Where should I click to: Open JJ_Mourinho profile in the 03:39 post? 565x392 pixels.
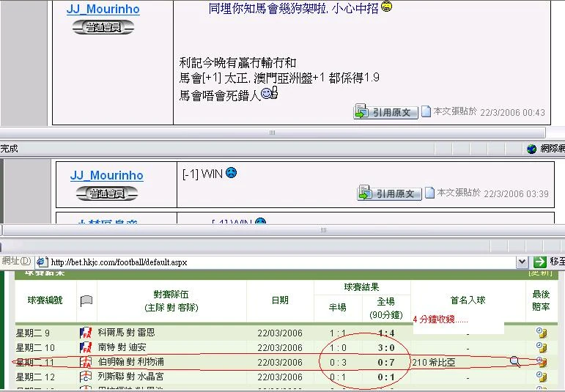coord(107,175)
